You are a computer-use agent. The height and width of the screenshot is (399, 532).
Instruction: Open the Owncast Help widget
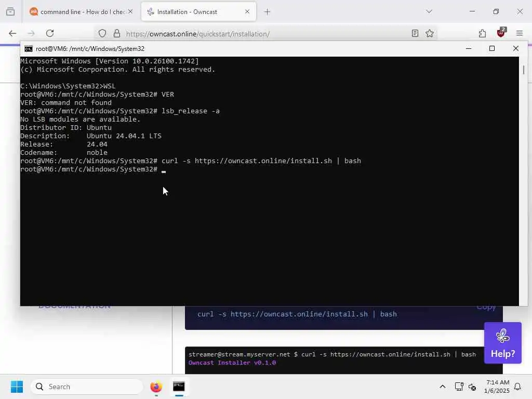(503, 343)
